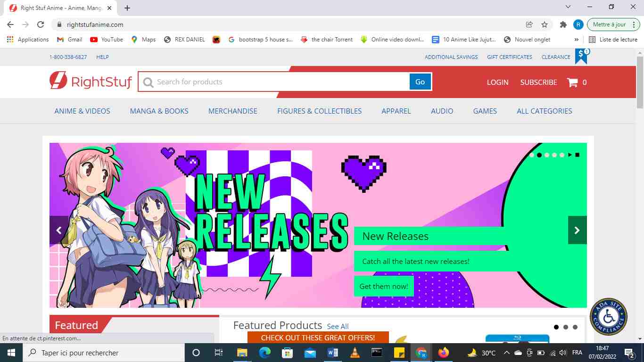Expand the hidden bookmarks chevron

pos(576,40)
